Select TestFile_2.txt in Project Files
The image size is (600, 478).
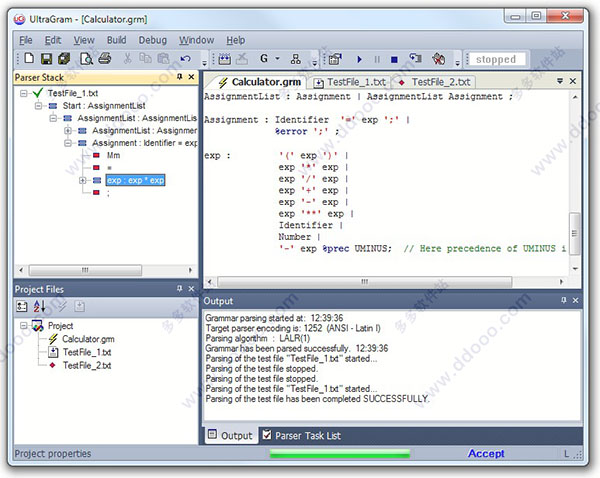tap(87, 365)
